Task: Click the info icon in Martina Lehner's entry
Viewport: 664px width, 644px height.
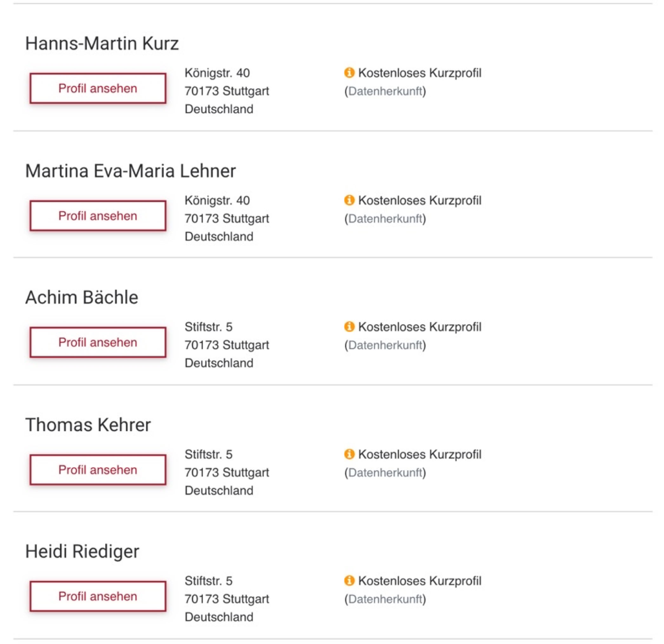Action: tap(349, 200)
